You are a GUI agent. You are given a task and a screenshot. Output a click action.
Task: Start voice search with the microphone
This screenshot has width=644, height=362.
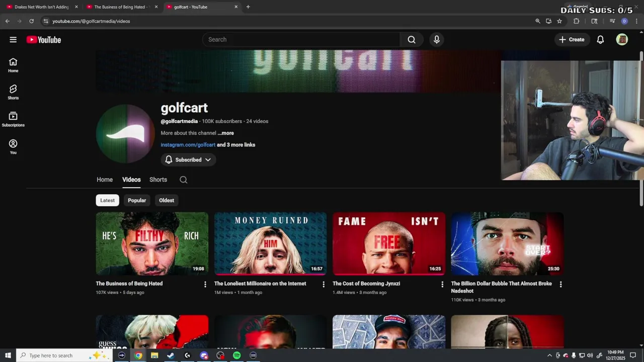(x=437, y=40)
